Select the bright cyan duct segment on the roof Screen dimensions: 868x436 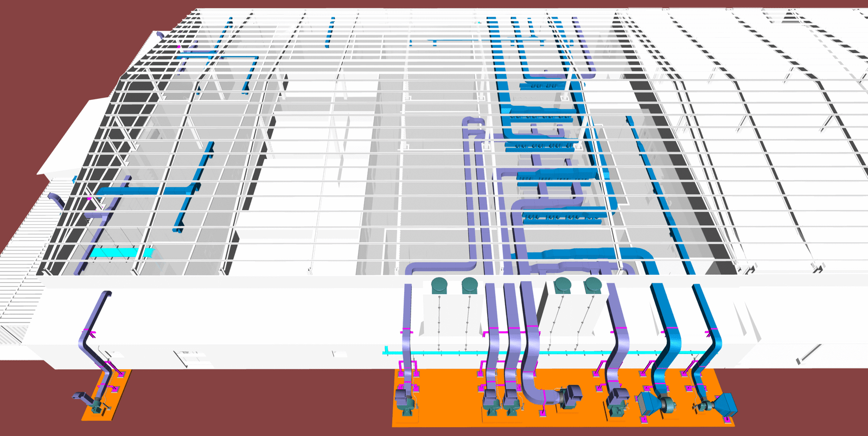point(122,252)
